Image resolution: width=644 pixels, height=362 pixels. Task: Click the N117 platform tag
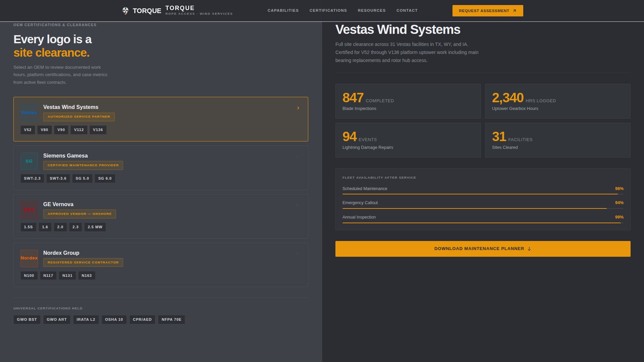click(x=48, y=276)
